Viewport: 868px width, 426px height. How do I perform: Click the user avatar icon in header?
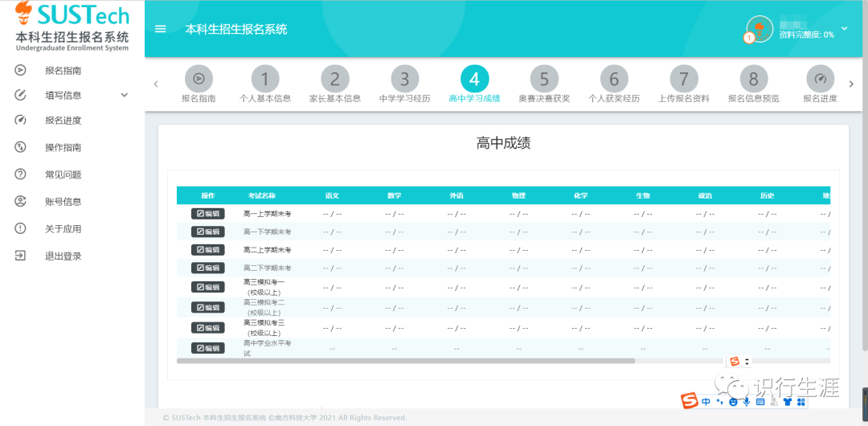[759, 29]
